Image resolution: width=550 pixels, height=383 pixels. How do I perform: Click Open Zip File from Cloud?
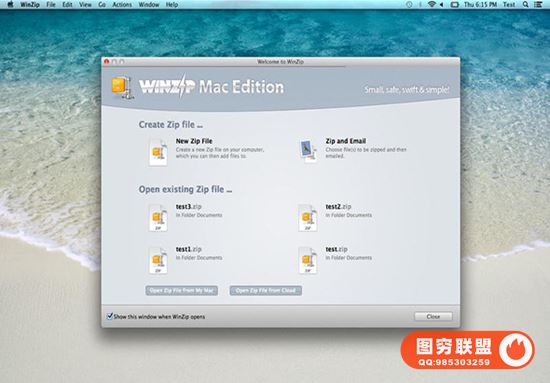point(266,290)
